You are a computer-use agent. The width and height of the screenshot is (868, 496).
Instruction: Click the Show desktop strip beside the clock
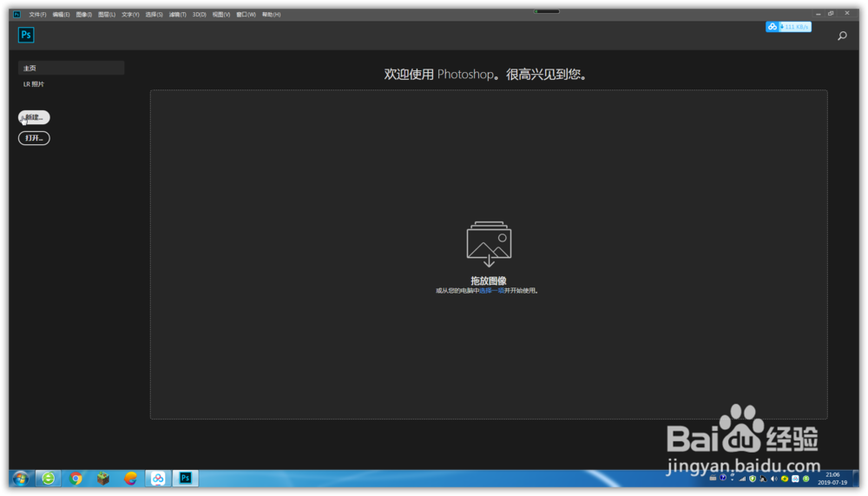point(856,479)
